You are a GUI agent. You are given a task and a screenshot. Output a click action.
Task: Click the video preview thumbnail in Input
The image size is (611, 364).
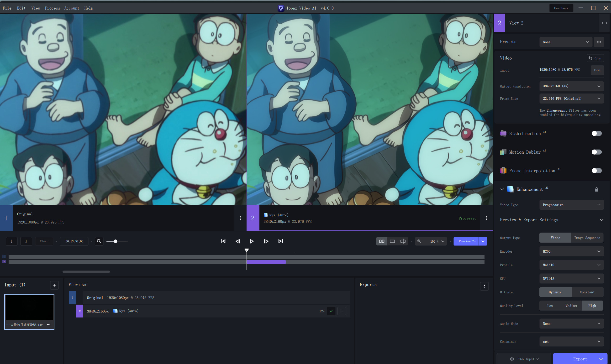[x=29, y=312]
